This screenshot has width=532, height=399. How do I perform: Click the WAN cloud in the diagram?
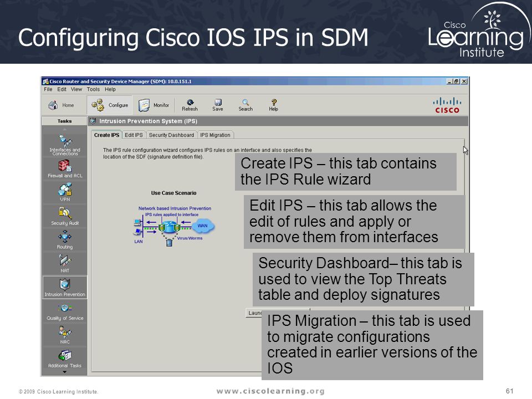[203, 226]
